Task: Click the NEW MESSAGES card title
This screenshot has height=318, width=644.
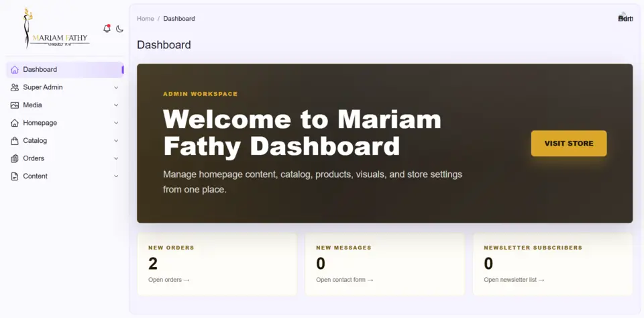Action: point(343,248)
